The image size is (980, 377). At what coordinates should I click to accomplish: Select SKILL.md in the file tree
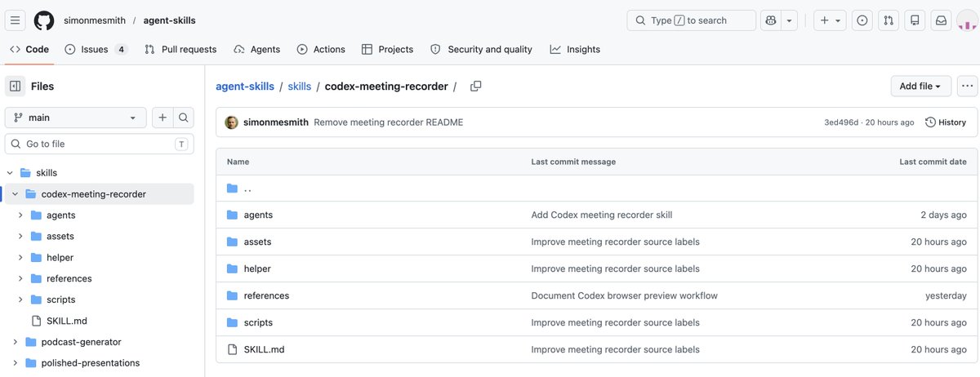67,321
